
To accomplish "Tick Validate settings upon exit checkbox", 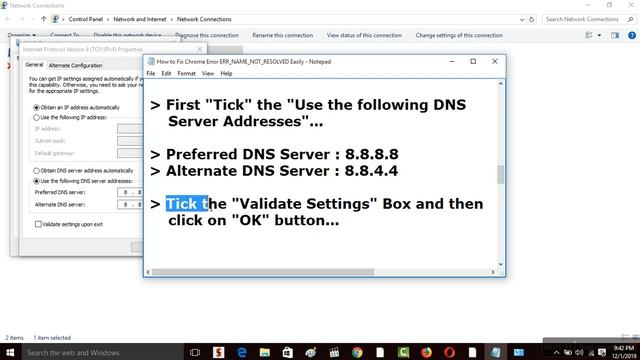I will (38, 224).
